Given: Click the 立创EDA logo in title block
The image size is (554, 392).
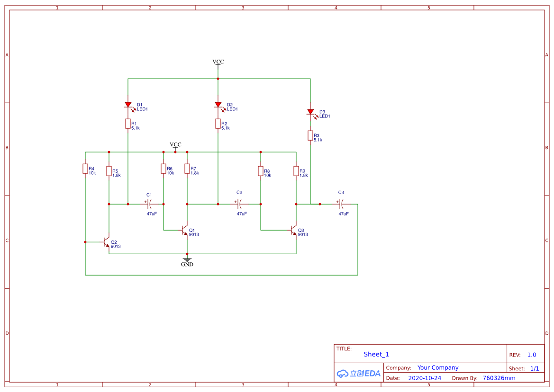Looking at the screenshot, I should [359, 374].
